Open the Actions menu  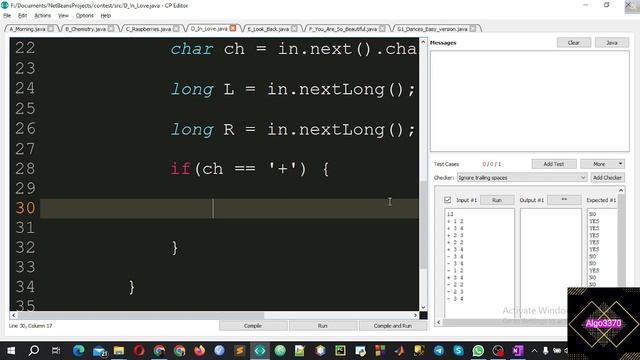pyautogui.click(x=42, y=16)
